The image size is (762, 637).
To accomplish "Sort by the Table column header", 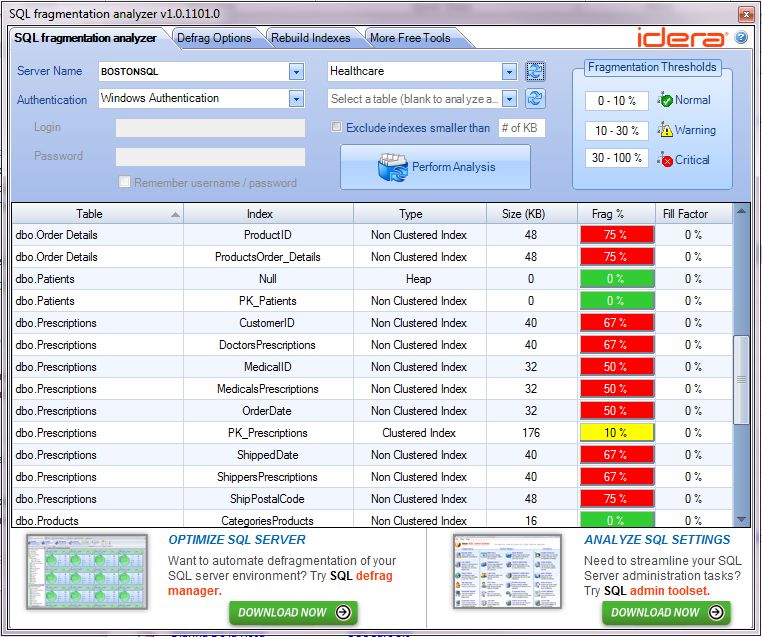I will [97, 214].
